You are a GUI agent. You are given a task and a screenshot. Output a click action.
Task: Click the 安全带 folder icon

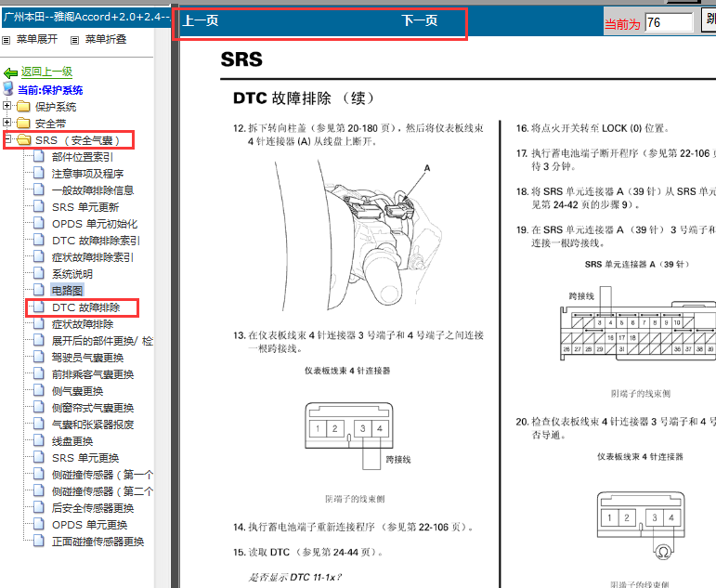[23, 123]
